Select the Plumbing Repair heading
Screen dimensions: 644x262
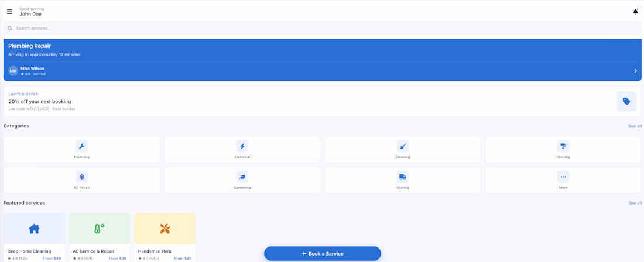coord(30,46)
